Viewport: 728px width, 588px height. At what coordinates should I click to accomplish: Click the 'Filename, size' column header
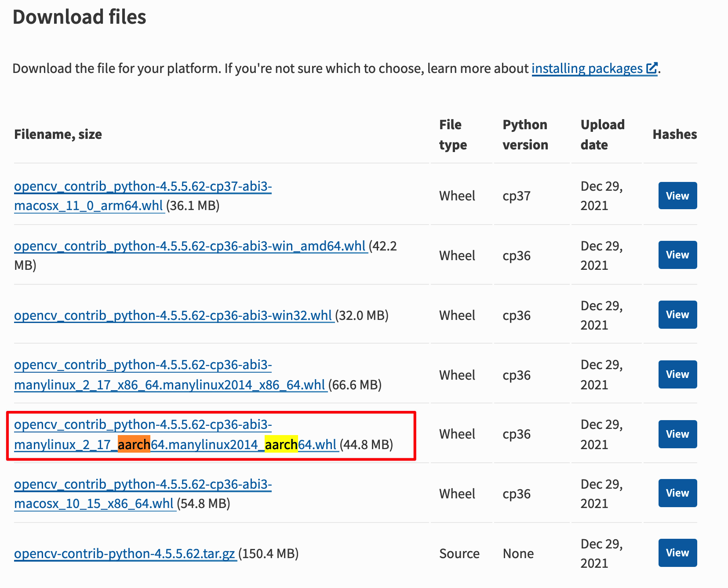pos(58,134)
